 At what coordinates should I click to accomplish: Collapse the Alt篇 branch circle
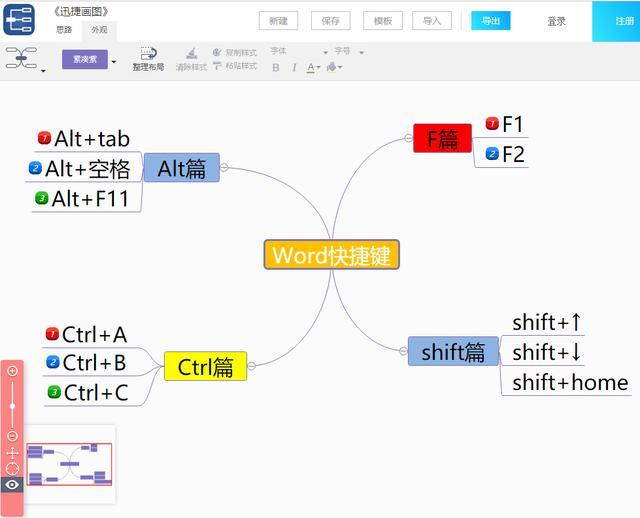tap(224, 167)
